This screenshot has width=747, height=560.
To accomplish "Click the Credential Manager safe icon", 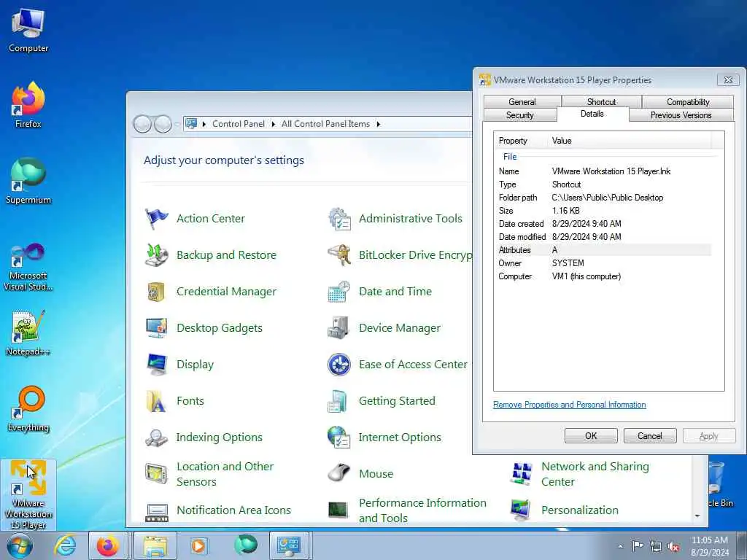I will click(156, 292).
